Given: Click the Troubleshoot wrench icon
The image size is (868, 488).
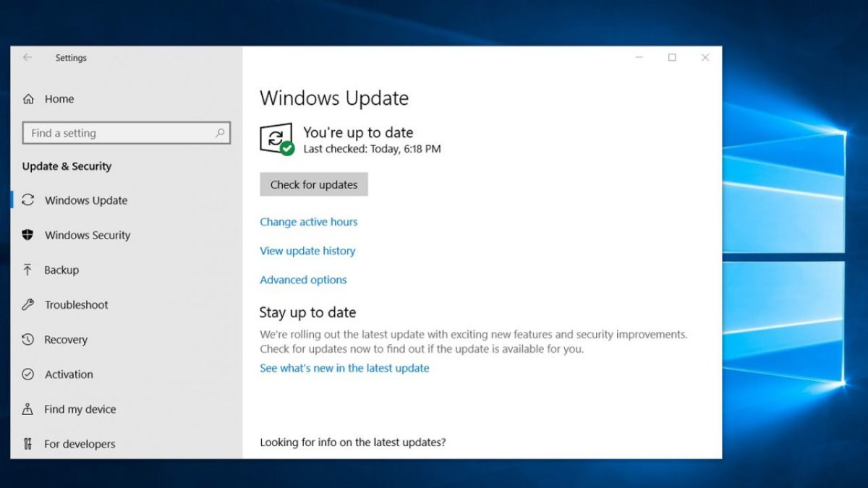Looking at the screenshot, I should [28, 304].
